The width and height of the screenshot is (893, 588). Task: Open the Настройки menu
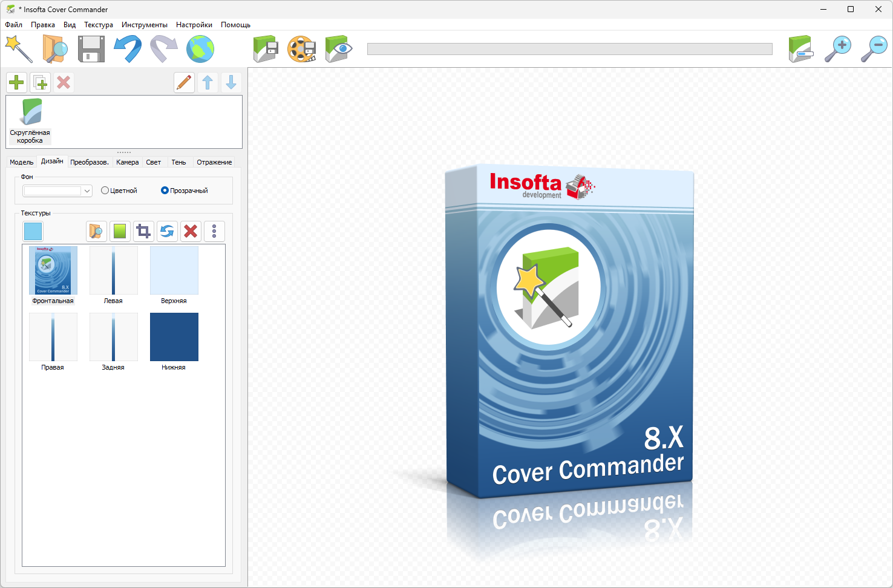click(194, 25)
